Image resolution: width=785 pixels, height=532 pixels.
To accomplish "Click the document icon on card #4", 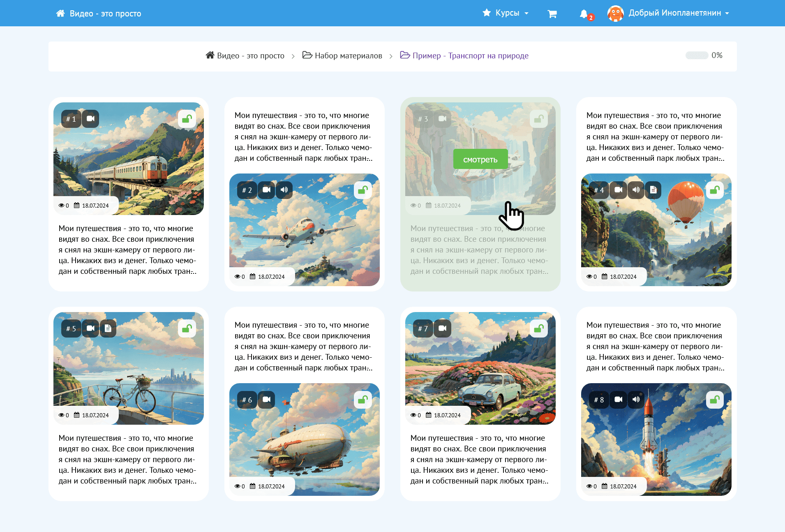I will pos(653,190).
